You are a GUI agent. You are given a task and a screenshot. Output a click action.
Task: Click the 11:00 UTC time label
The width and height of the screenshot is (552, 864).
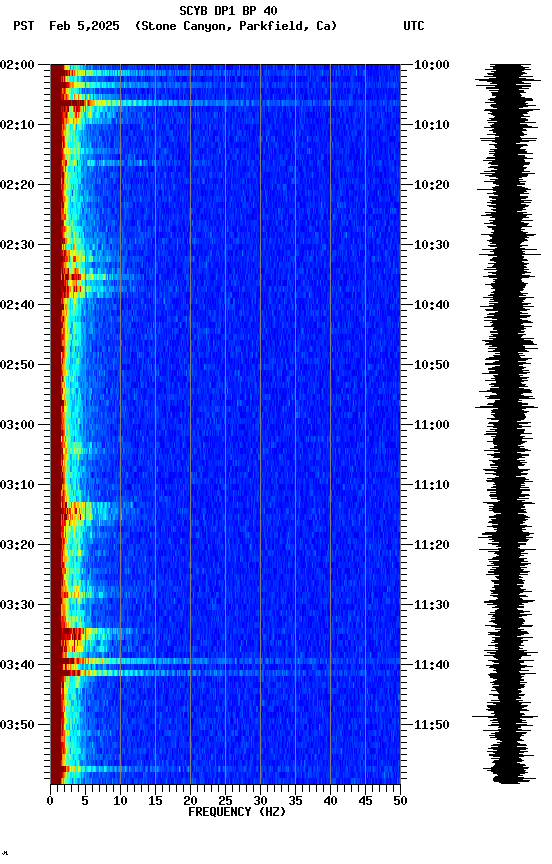[x=432, y=425]
